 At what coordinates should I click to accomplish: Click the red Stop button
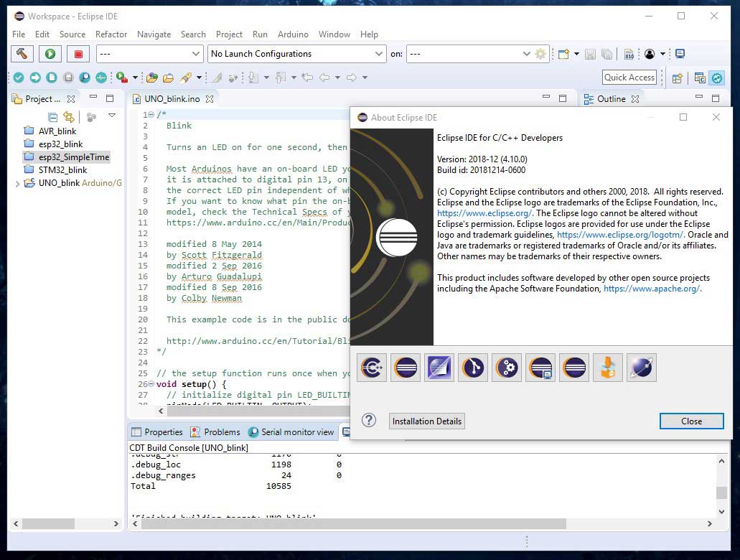[78, 54]
